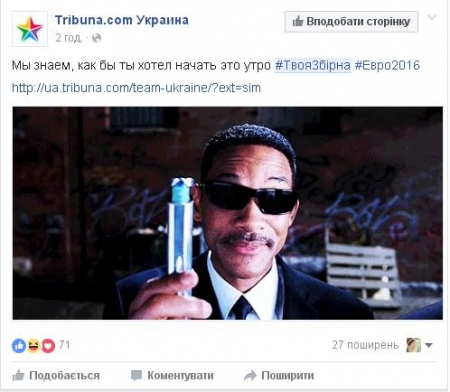Click Поширити to share the post
The width and height of the screenshot is (450, 392).
point(279,375)
